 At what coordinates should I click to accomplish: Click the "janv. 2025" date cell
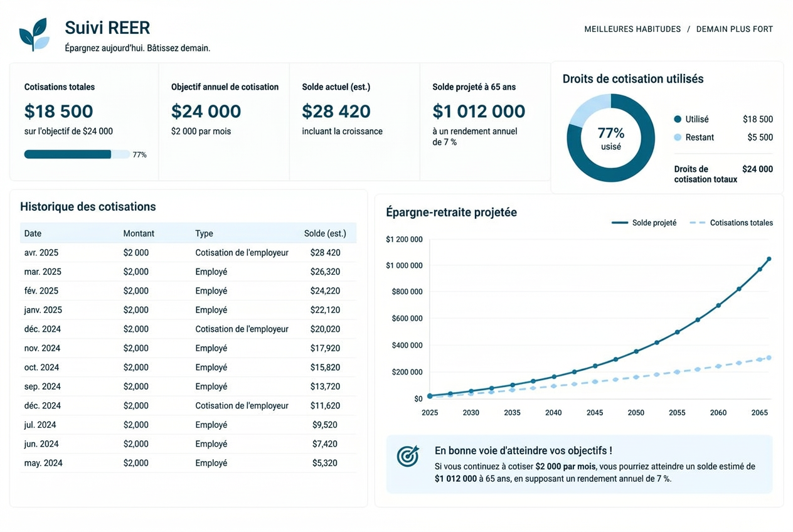tap(43, 310)
